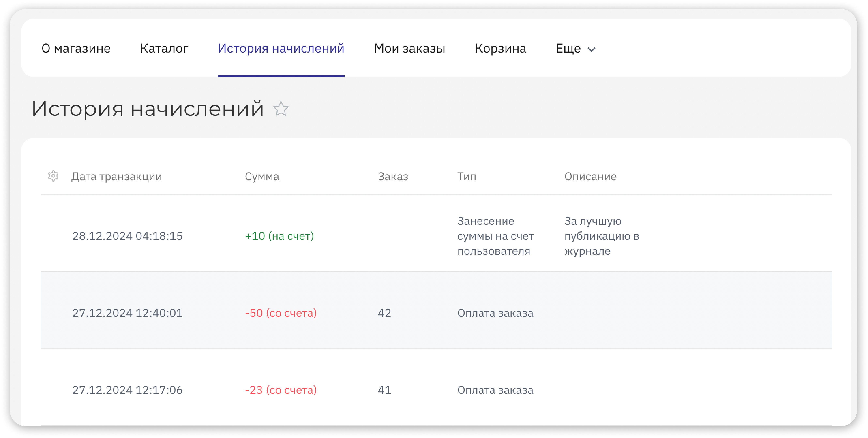Click За лучшую публикацию в журнале description

coord(602,236)
